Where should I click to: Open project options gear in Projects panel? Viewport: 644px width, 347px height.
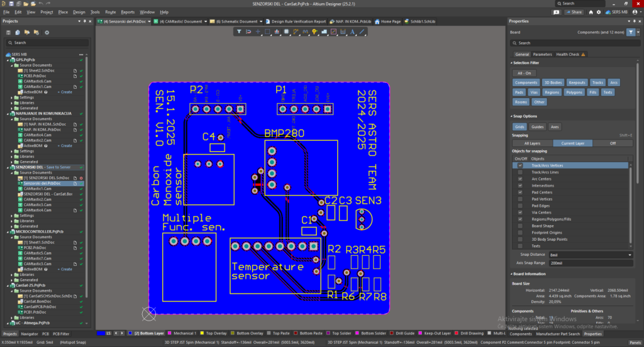(47, 32)
